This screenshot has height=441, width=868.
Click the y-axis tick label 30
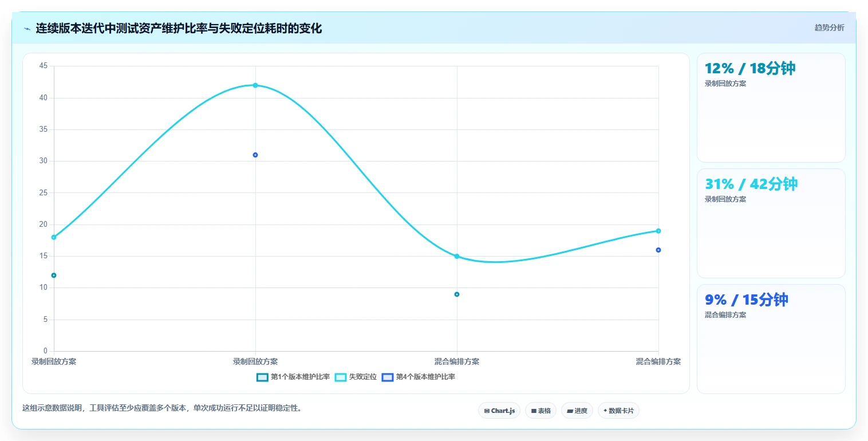click(44, 161)
